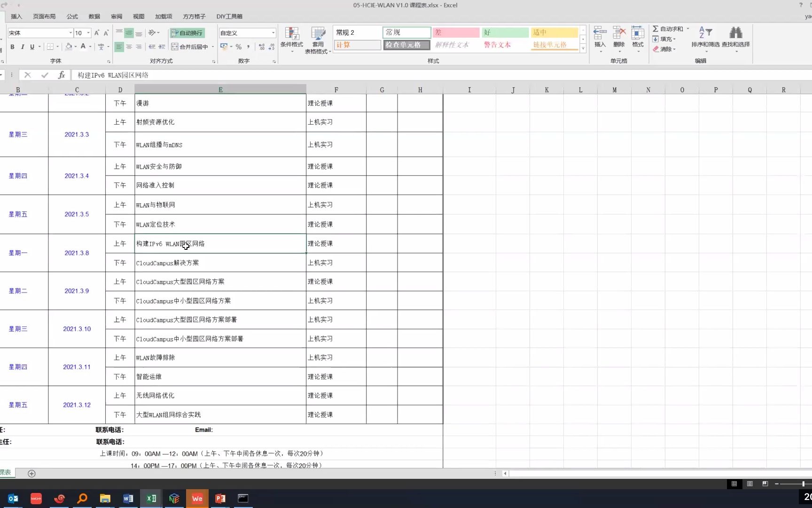The width and height of the screenshot is (812, 508).
Task: Add a new sheet with plus
Action: pos(31,474)
